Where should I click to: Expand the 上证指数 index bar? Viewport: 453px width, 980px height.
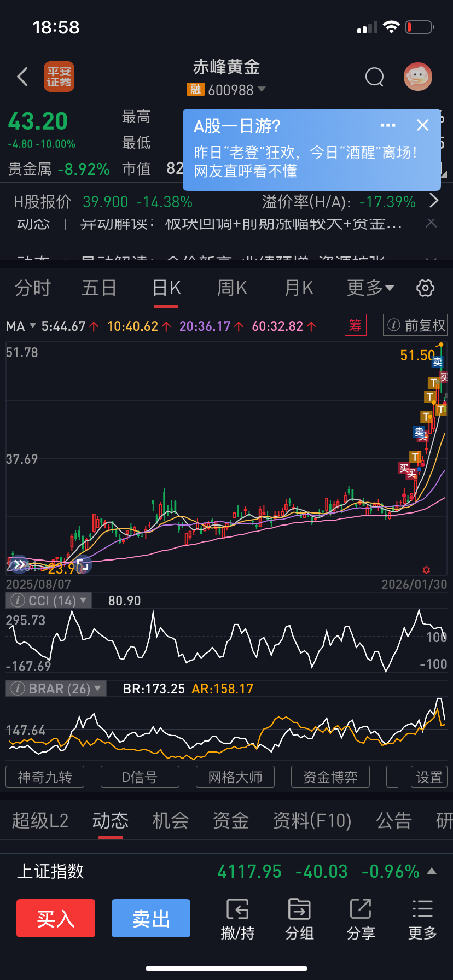coord(432,871)
